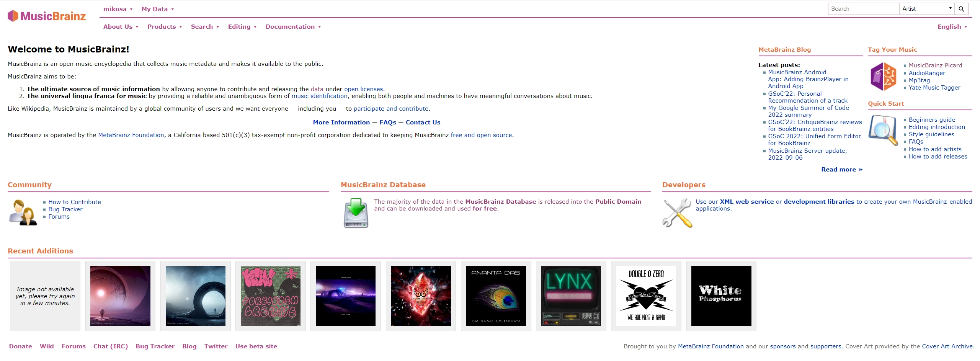
Task: Open the My Data dropdown menu
Action: (x=158, y=9)
